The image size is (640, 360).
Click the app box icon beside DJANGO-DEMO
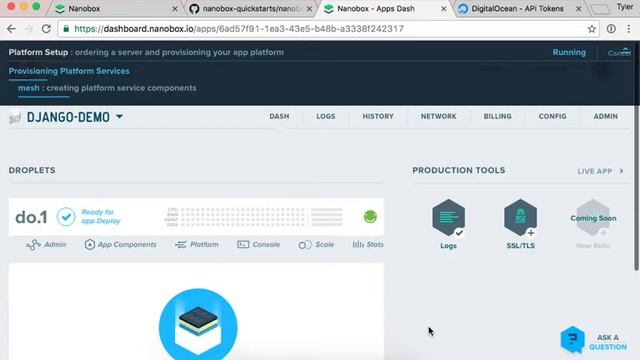pos(15,118)
